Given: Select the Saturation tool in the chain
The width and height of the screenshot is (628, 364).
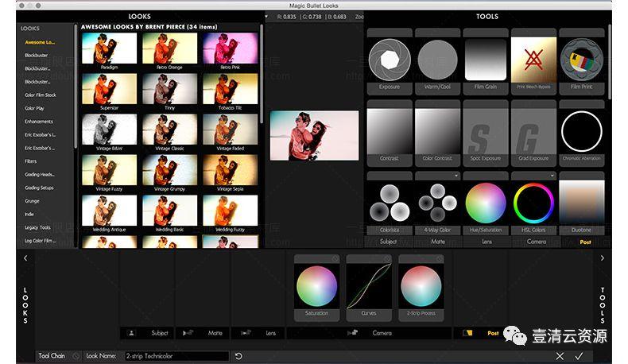Looking at the screenshot, I should tap(317, 288).
